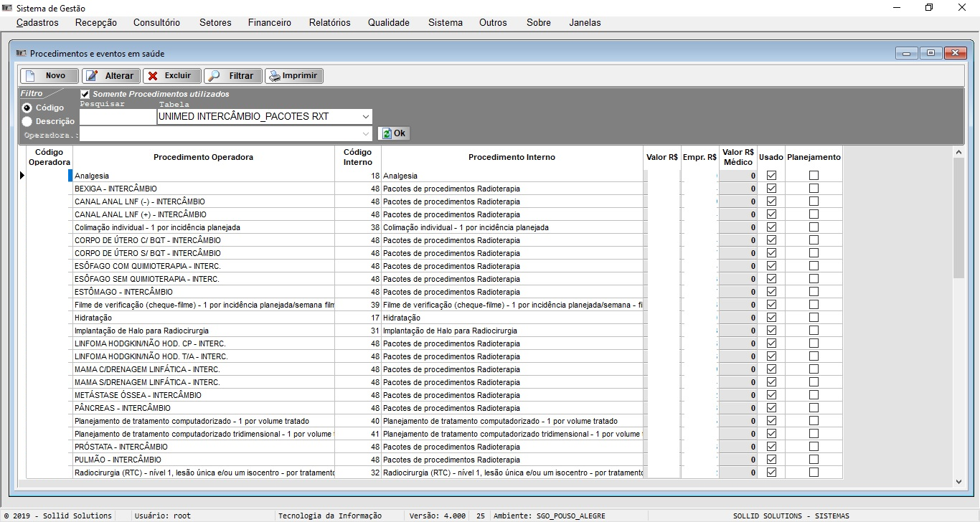Toggle Somente Procedimentos utilizados checkbox
The width and height of the screenshot is (980, 522).
tap(85, 94)
